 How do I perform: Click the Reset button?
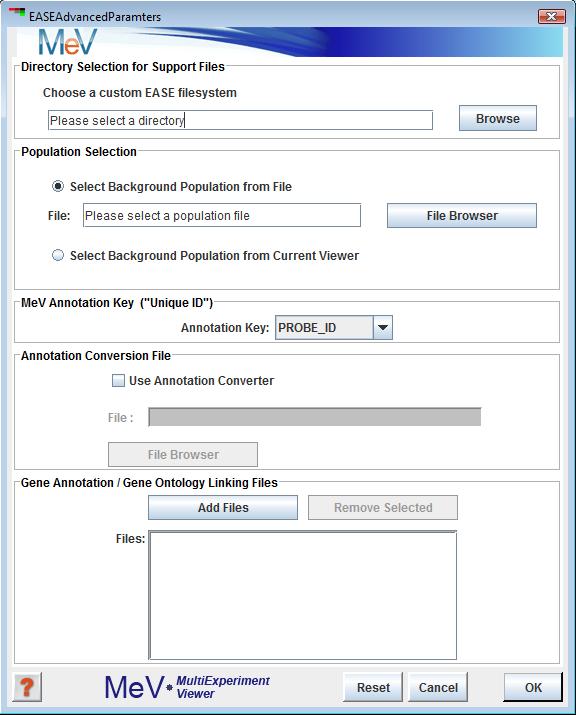(373, 687)
